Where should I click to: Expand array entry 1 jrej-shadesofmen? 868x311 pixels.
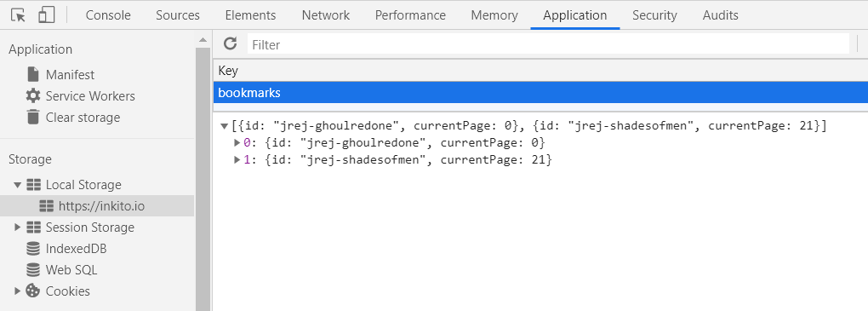click(237, 159)
